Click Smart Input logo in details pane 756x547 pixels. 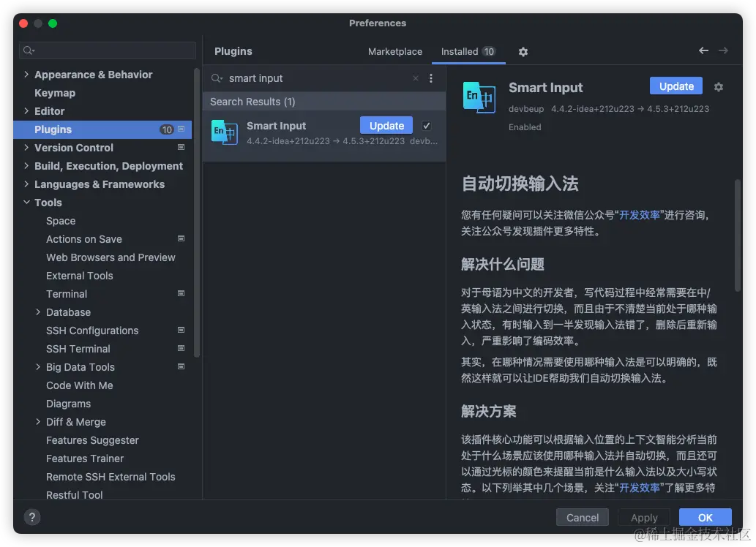pyautogui.click(x=479, y=97)
